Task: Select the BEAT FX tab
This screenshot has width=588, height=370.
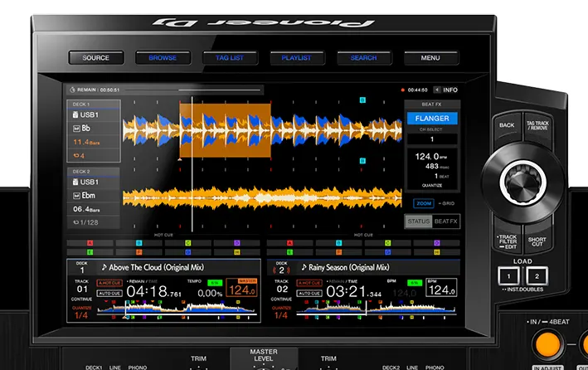Action: pos(446,222)
